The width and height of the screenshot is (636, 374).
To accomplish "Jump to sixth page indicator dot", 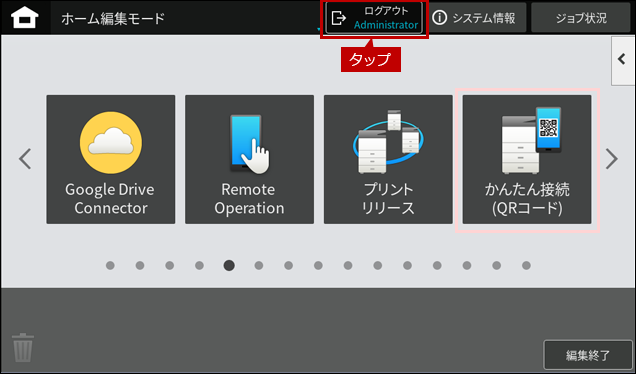I will point(259,265).
